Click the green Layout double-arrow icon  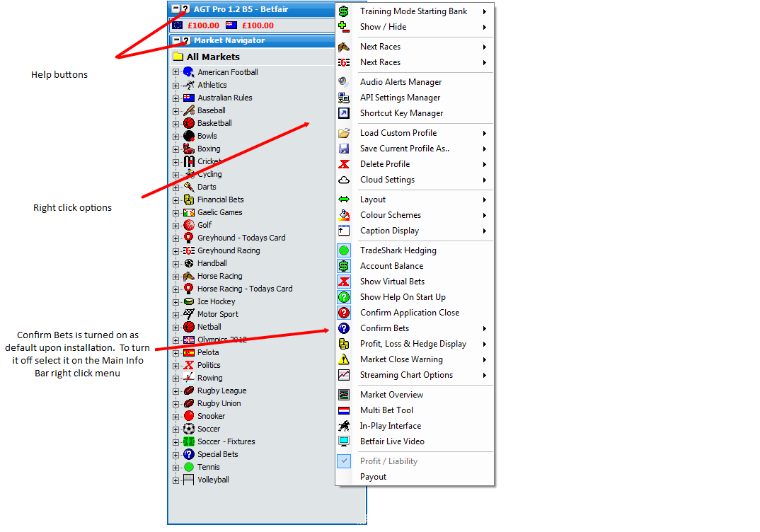(344, 199)
